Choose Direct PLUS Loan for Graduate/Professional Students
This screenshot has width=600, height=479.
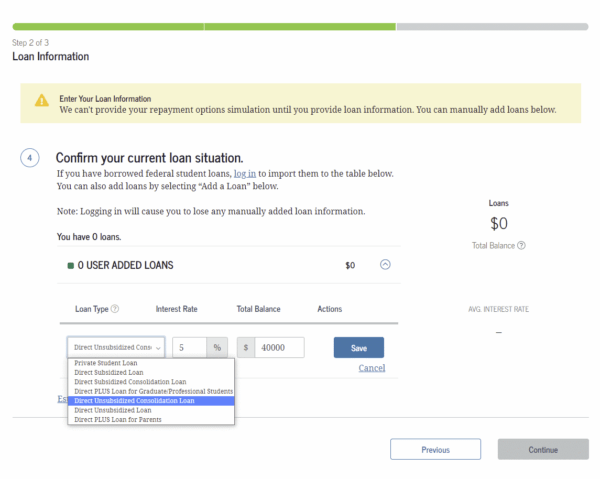pos(150,391)
